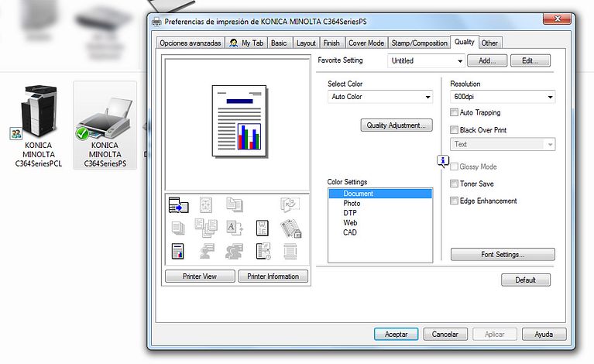Click the Edit... favorite button
This screenshot has width=594, height=364.
[x=530, y=60]
